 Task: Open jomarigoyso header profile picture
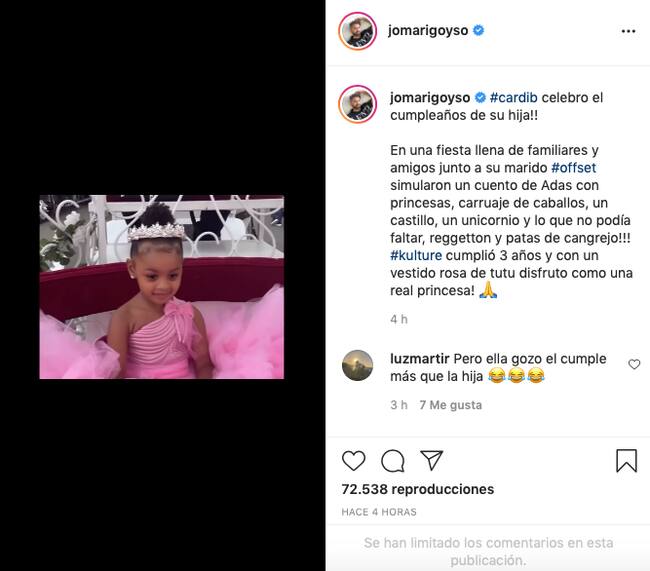(357, 31)
